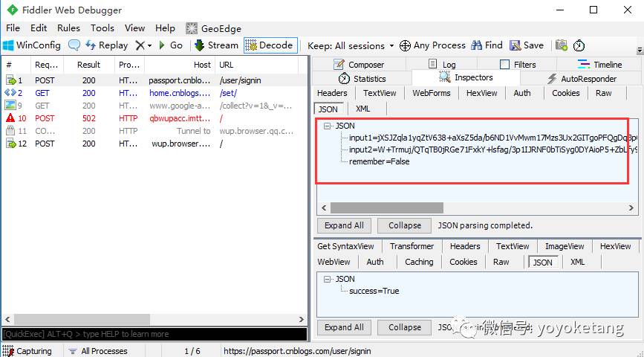Select request Headers inspector tab
Viewport: 644px width, 357px height.
[x=332, y=93]
